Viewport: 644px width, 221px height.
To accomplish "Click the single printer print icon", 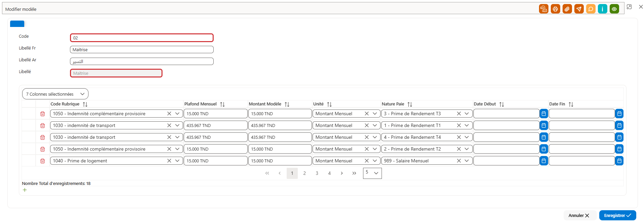I will [x=556, y=9].
